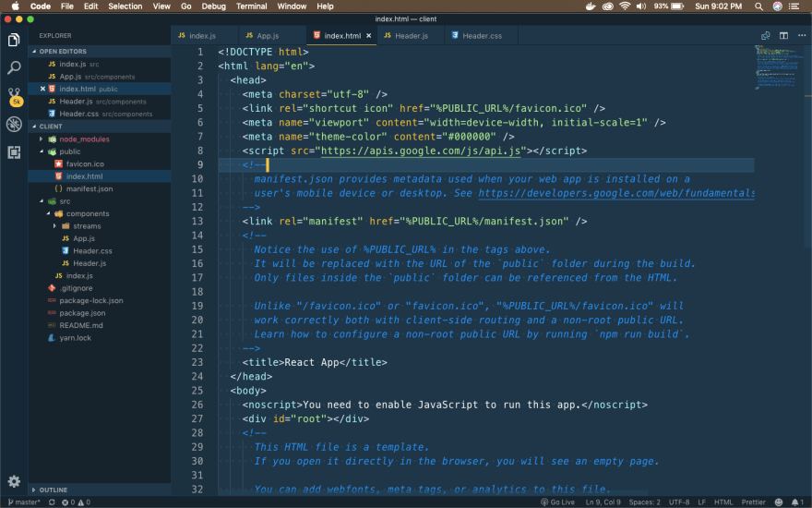The height and width of the screenshot is (508, 812).
Task: Click Prettier in the status bar
Action: (x=754, y=502)
